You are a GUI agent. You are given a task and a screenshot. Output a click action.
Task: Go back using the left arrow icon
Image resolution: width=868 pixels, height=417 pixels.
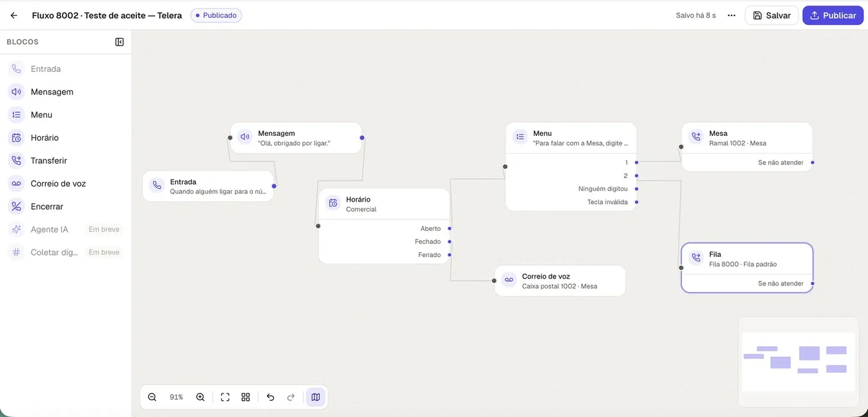tap(14, 16)
